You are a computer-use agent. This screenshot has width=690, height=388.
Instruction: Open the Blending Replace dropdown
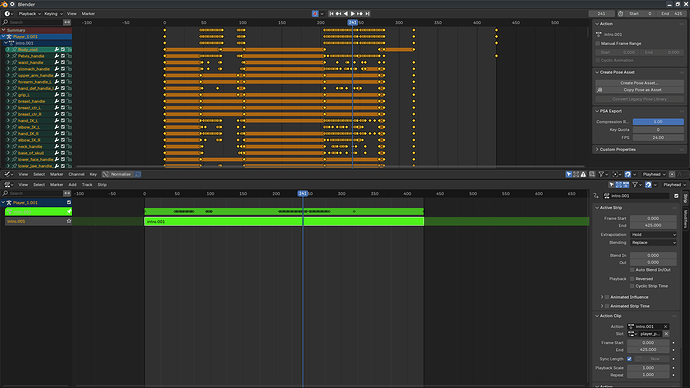[653, 242]
